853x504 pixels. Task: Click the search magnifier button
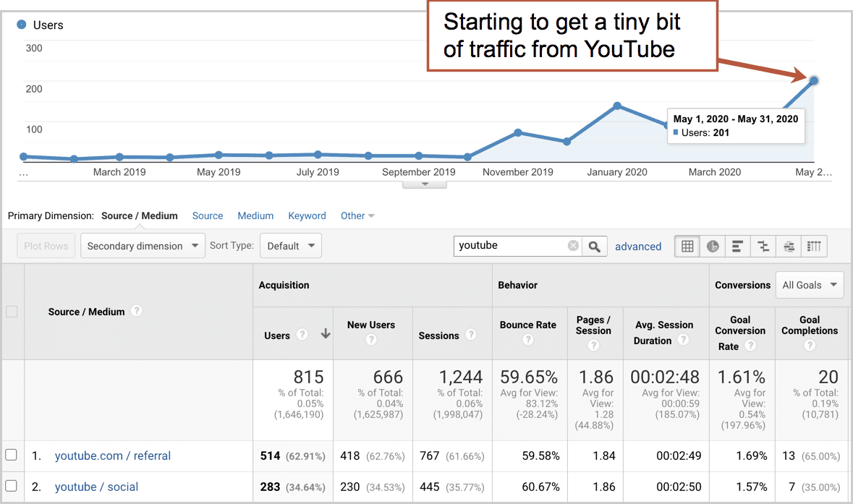tap(595, 247)
